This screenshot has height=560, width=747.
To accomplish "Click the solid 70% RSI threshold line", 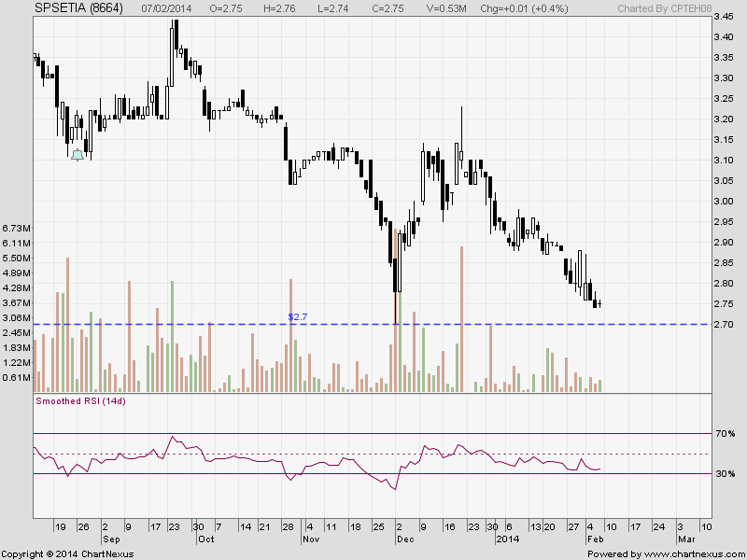I will [x=373, y=434].
